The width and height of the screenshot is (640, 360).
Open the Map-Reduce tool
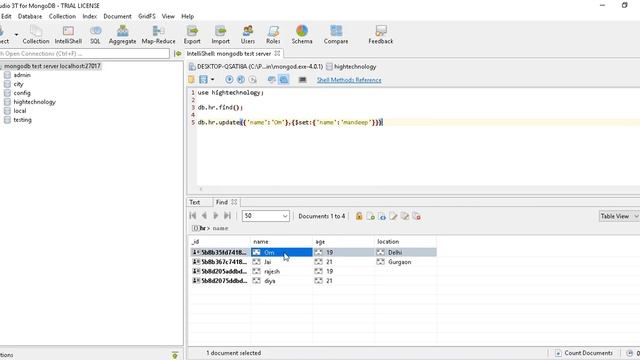click(x=158, y=34)
